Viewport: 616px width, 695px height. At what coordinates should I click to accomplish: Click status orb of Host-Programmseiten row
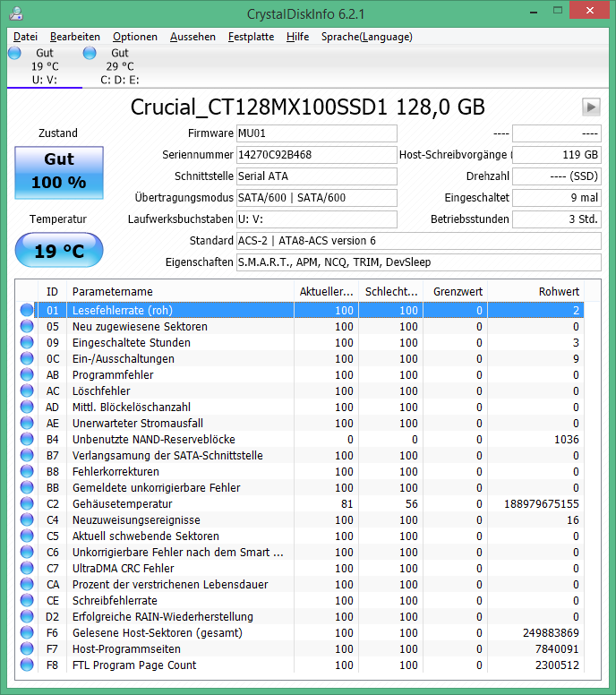coord(27,649)
